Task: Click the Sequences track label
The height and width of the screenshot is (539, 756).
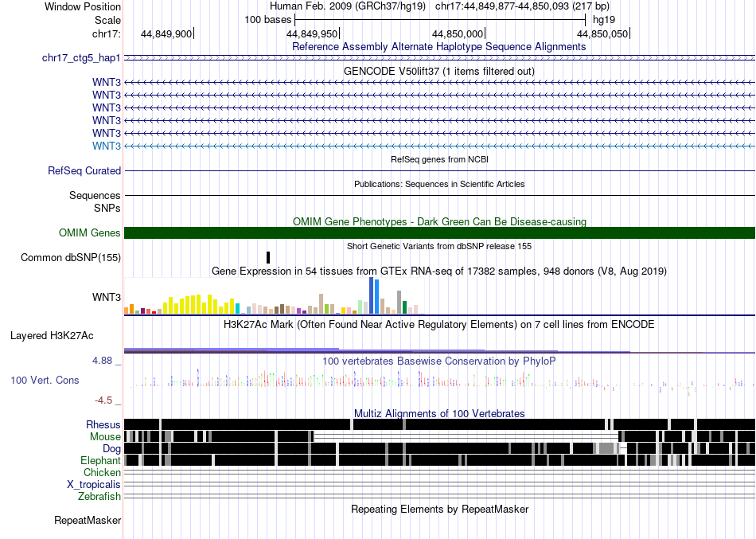Action: point(95,195)
